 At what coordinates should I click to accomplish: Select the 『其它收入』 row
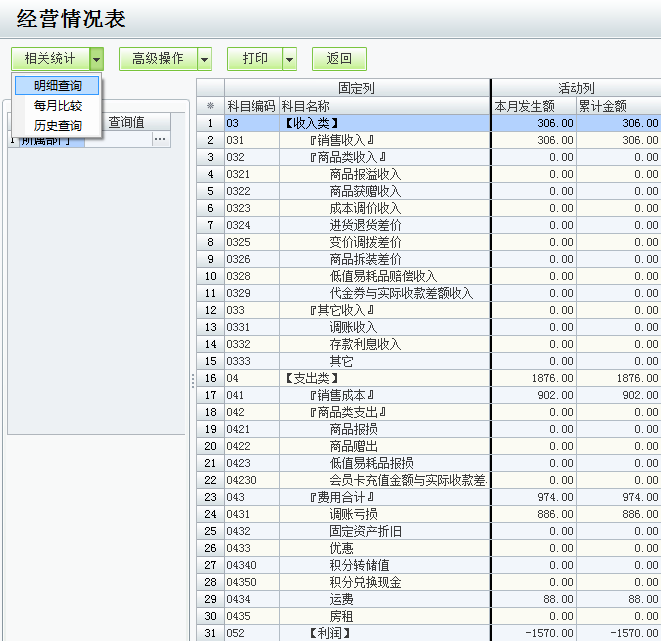tap(429, 310)
